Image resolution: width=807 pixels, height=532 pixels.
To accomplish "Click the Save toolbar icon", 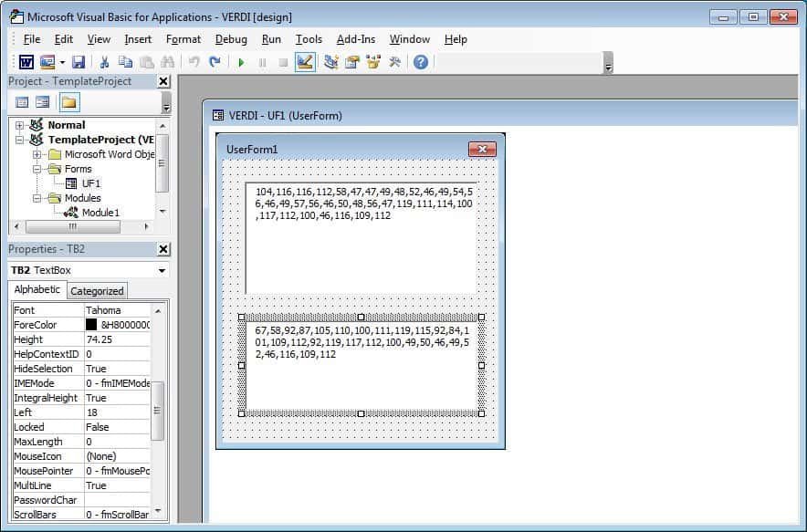I will [79, 62].
